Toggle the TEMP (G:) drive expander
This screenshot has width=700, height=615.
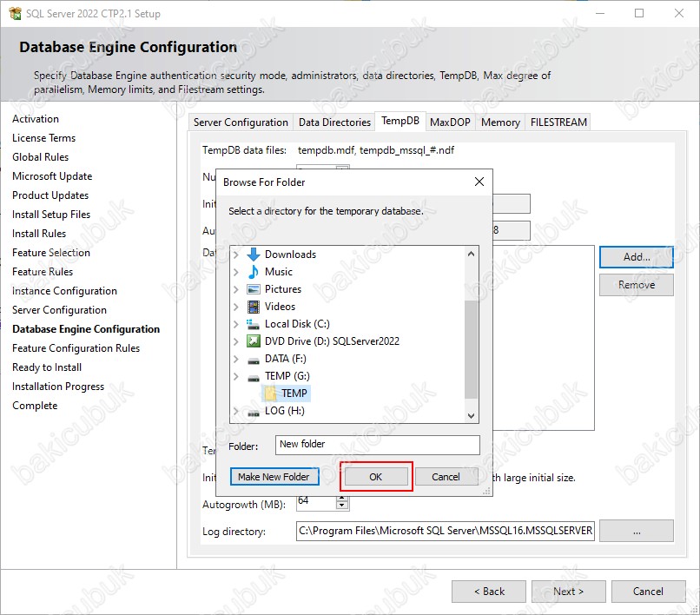(x=235, y=376)
